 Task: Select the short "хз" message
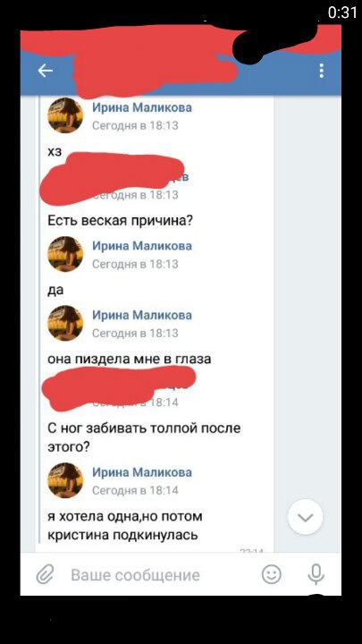tap(55, 151)
